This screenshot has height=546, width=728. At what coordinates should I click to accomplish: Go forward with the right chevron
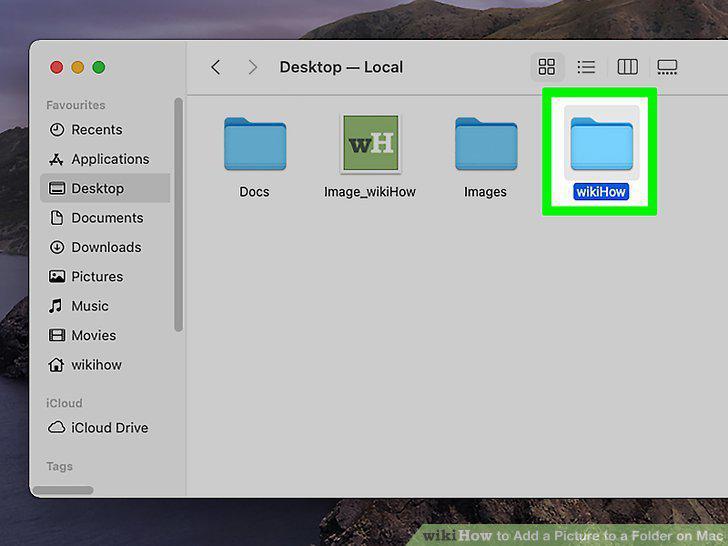pyautogui.click(x=253, y=67)
